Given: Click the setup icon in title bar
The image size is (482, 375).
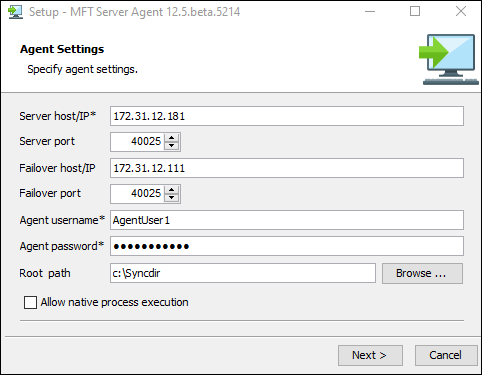Looking at the screenshot, I should click(15, 12).
